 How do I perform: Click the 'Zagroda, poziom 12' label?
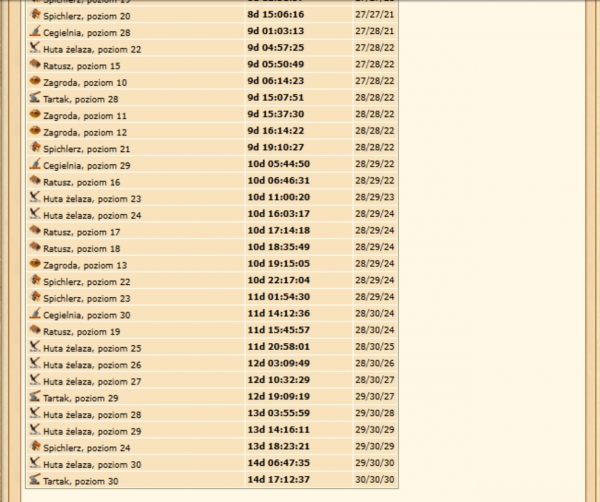pyautogui.click(x=85, y=132)
